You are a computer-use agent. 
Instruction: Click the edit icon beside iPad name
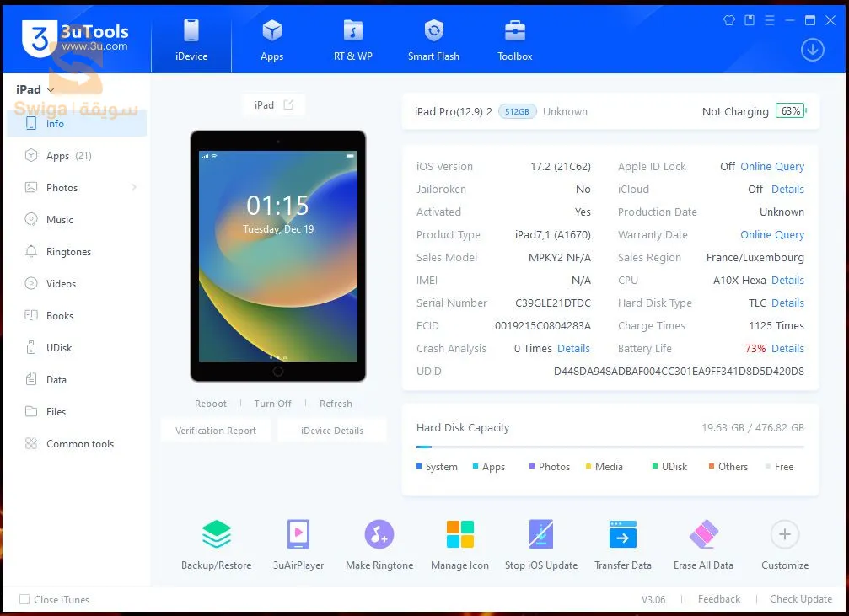(289, 105)
